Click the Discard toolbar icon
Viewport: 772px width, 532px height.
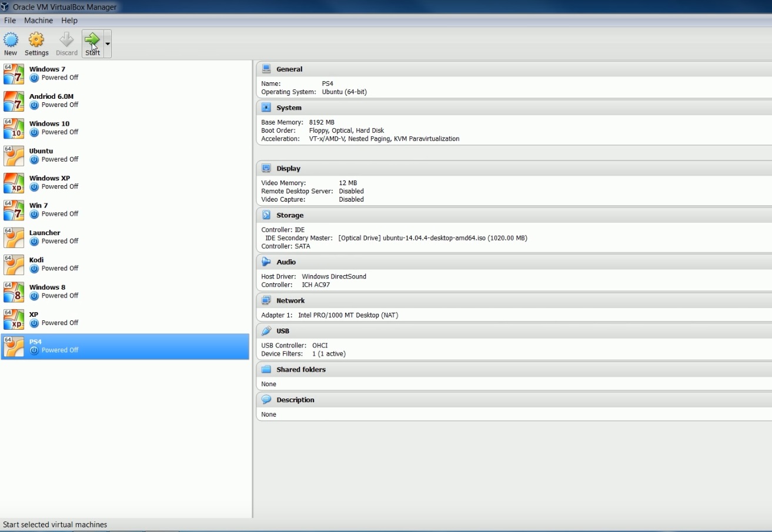point(66,40)
